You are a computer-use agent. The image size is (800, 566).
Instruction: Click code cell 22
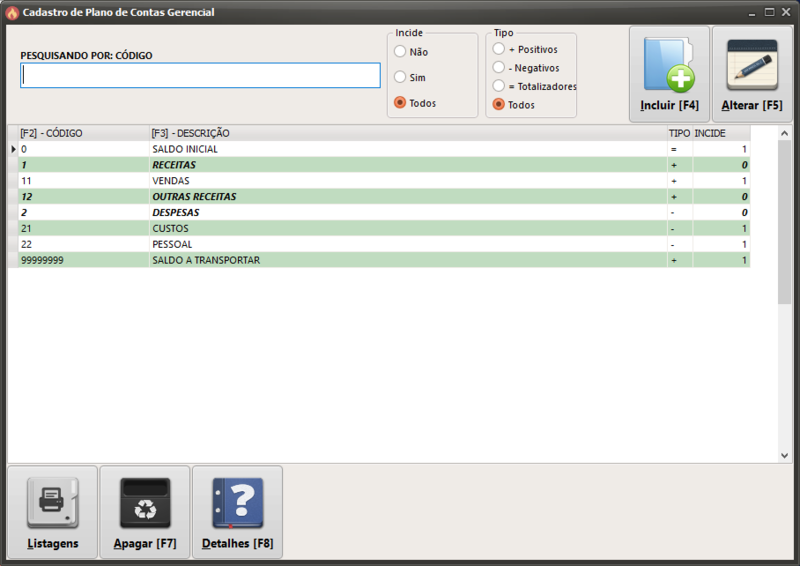click(x=84, y=244)
